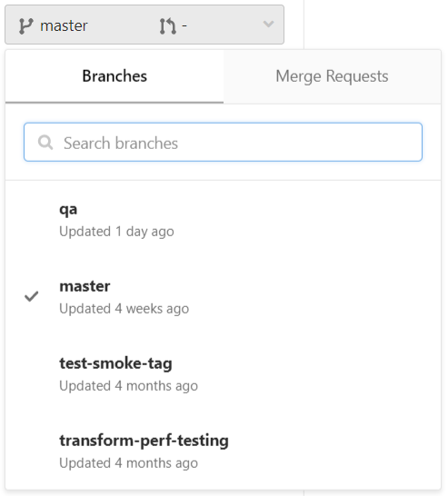Image resolution: width=448 pixels, height=496 pixels.
Task: Focus the Search branches input field
Action: tap(223, 142)
